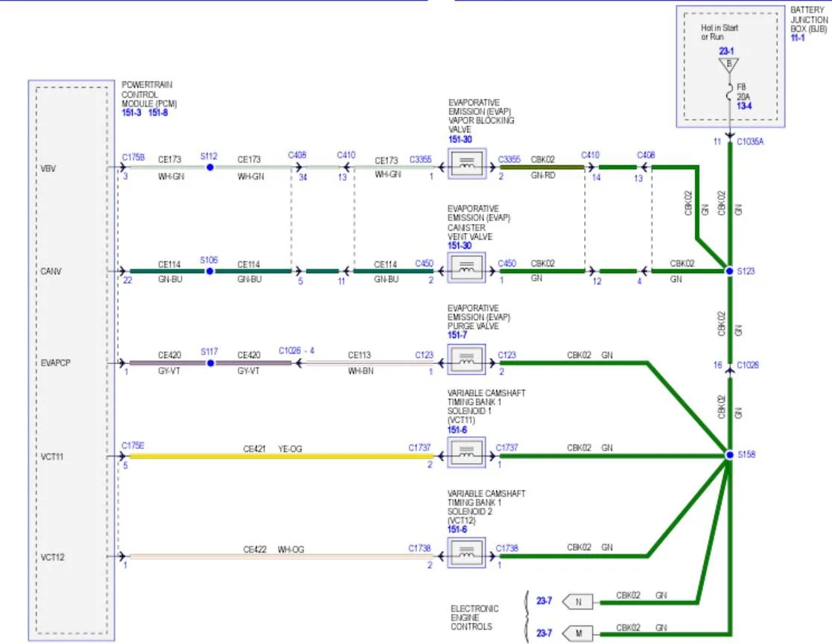The width and height of the screenshot is (832, 644).
Task: Click the S112 splice dot
Action: tap(210, 167)
